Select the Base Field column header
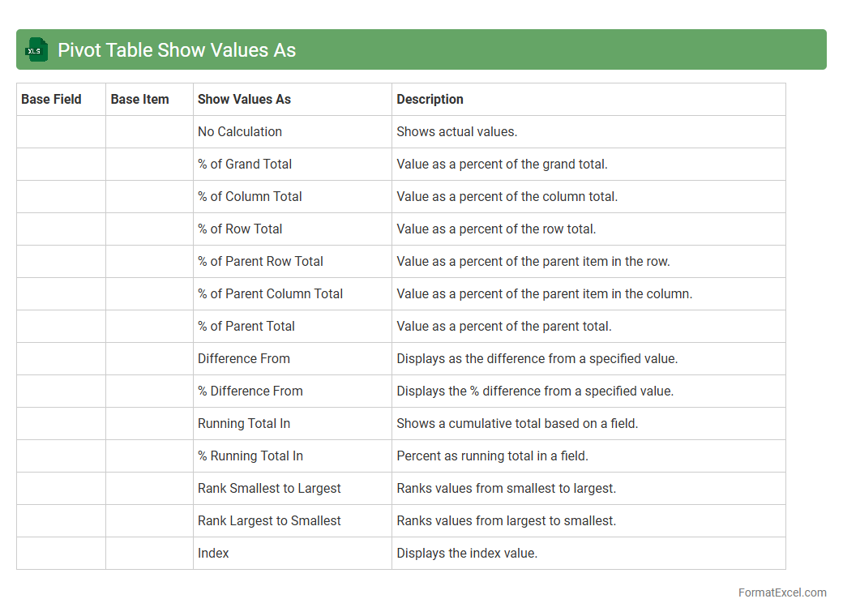 pyautogui.click(x=51, y=100)
